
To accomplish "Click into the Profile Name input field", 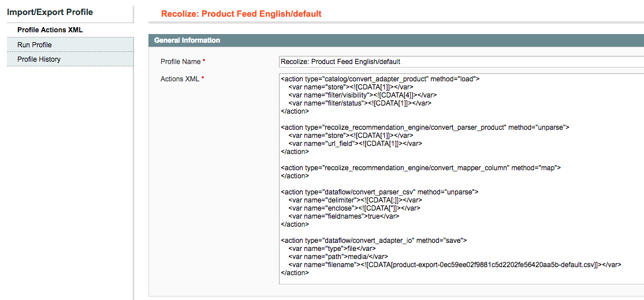I will (x=461, y=62).
